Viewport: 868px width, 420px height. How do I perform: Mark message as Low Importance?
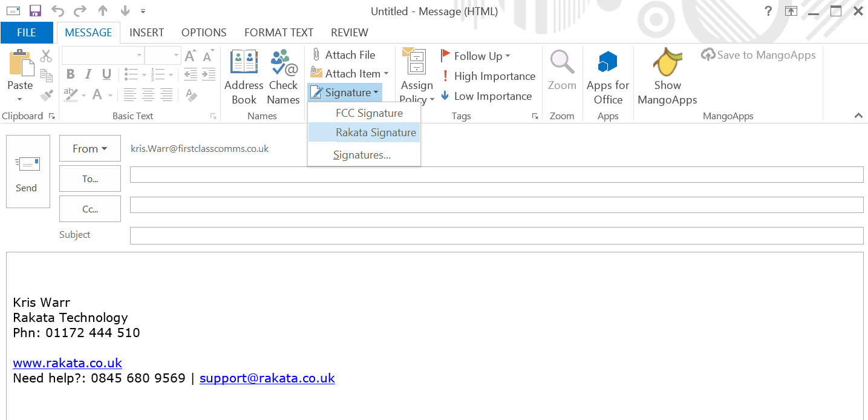pyautogui.click(x=486, y=96)
